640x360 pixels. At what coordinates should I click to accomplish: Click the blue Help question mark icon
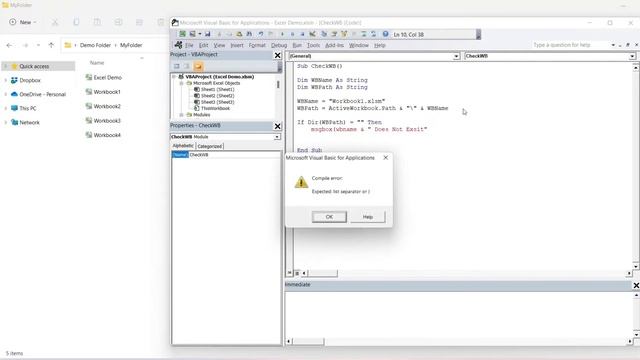click(x=385, y=34)
